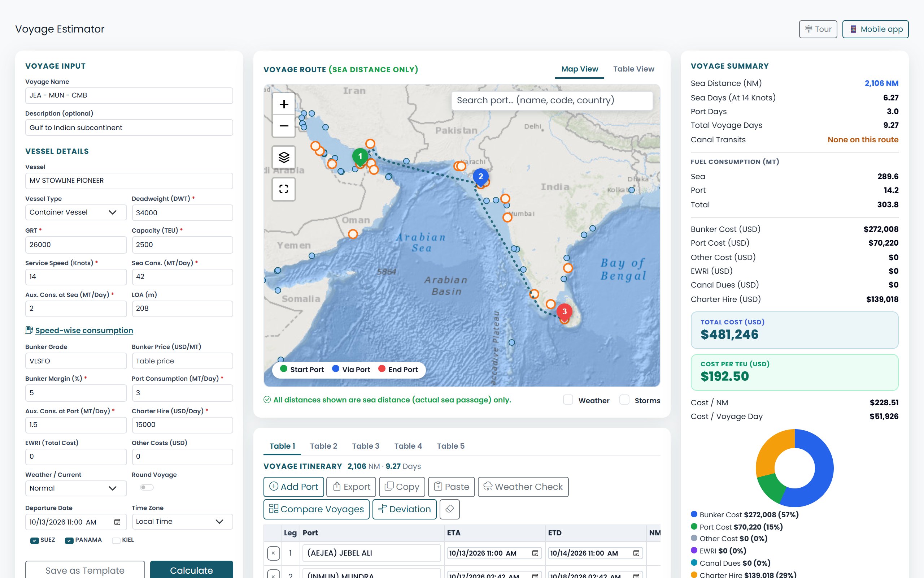Click the Service Speed field
Image resolution: width=924 pixels, height=578 pixels.
(75, 277)
